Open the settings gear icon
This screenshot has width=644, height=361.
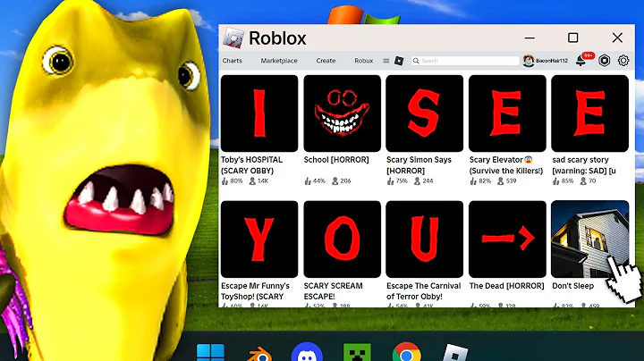(x=623, y=61)
